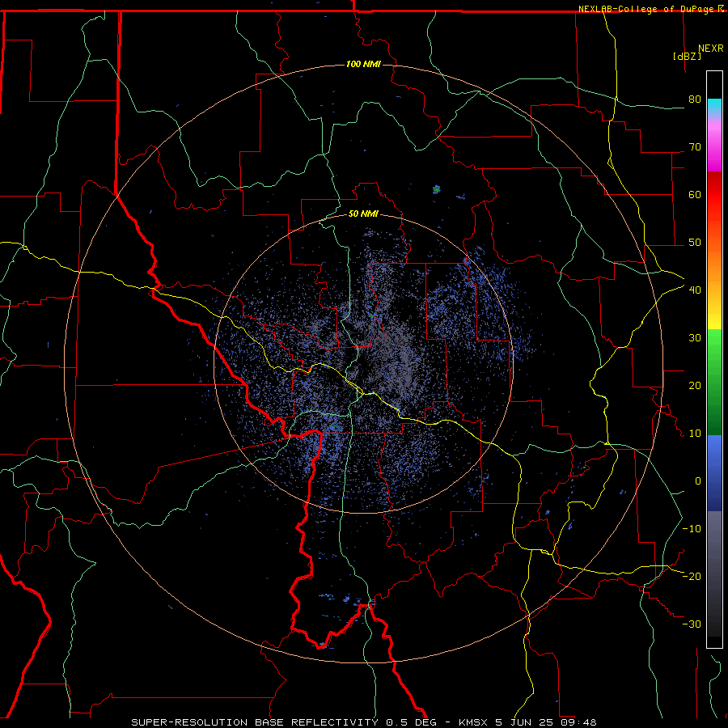
Task: Click the 0 value on the dBZ scale
Action: (x=698, y=481)
